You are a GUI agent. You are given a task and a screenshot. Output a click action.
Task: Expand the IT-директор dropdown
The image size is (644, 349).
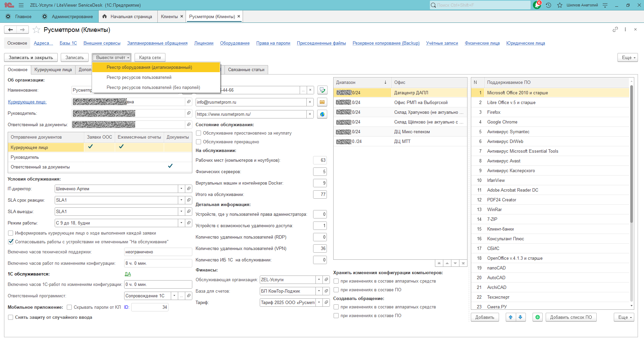pos(181,189)
